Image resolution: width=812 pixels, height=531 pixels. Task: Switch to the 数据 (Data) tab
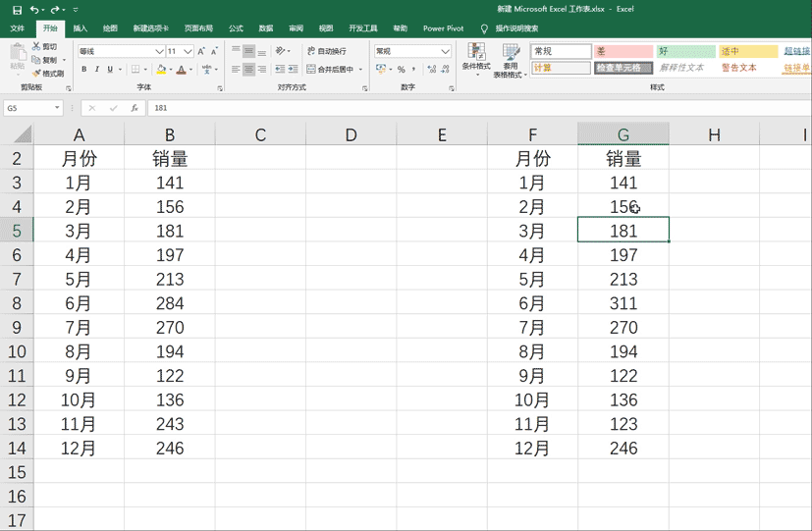click(x=266, y=28)
